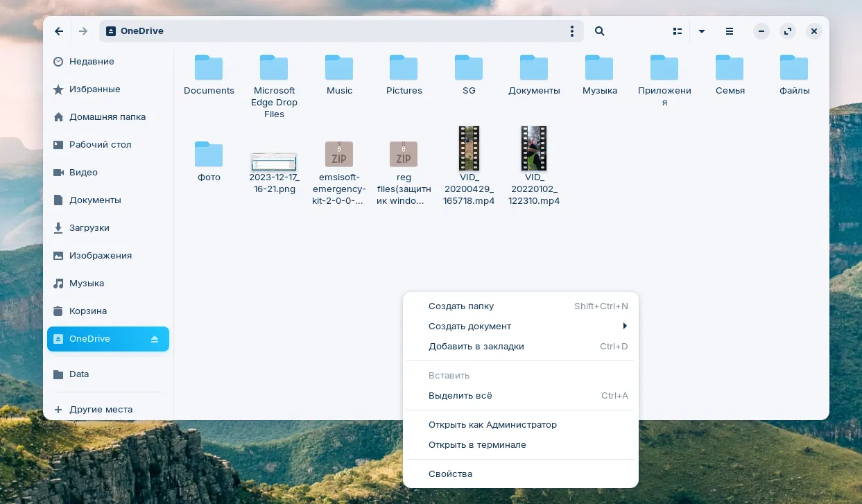Minimize the file manager window
862x504 pixels.
(x=761, y=31)
